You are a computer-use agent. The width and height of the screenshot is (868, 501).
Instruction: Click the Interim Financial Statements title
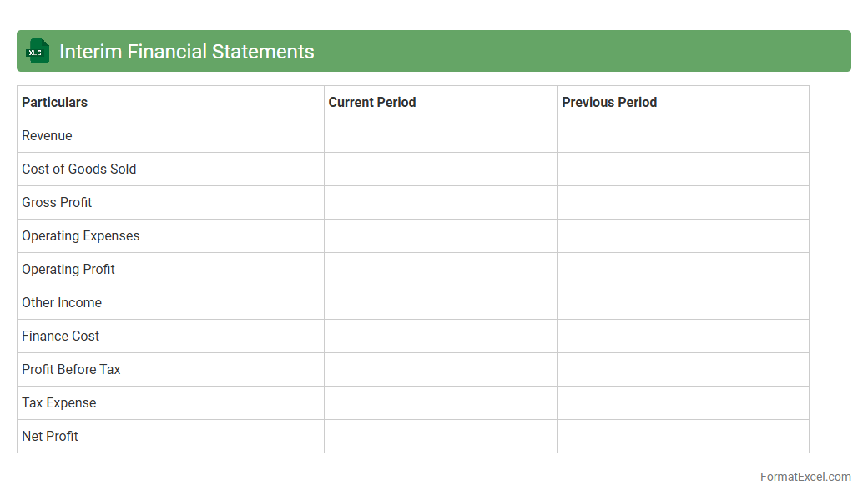pyautogui.click(x=186, y=52)
